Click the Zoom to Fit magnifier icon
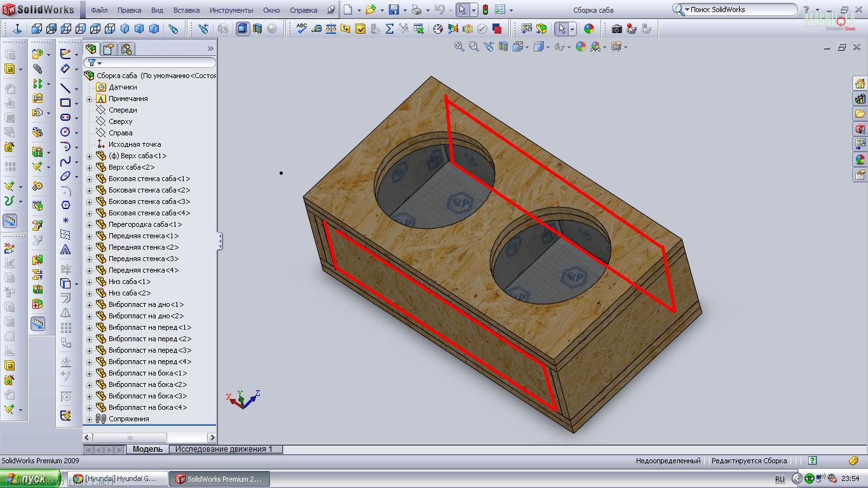 (x=459, y=46)
